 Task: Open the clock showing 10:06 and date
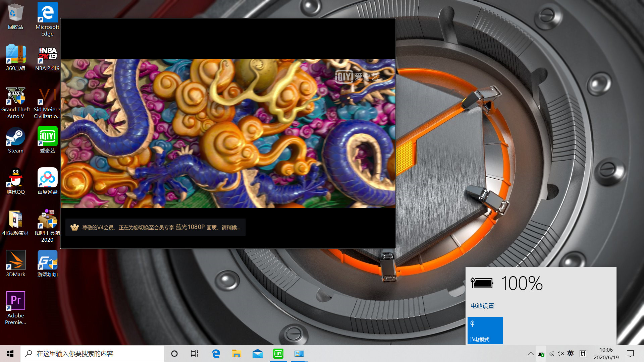606,354
